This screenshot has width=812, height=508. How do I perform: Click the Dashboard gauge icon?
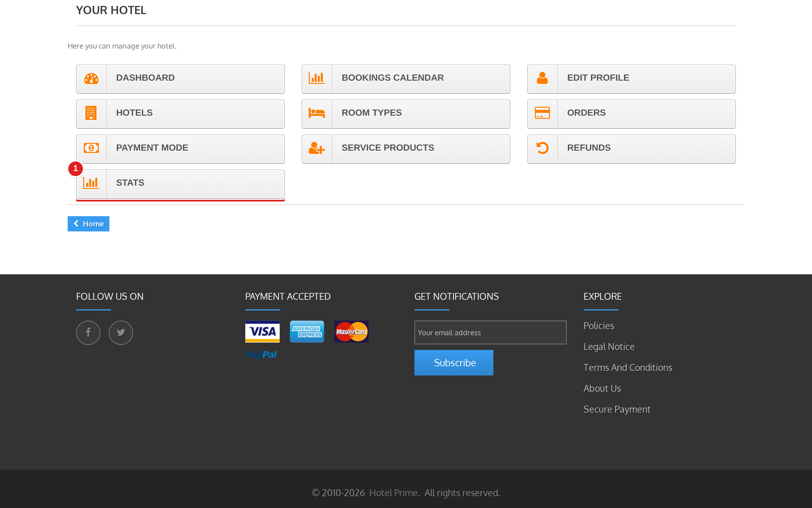(91, 78)
